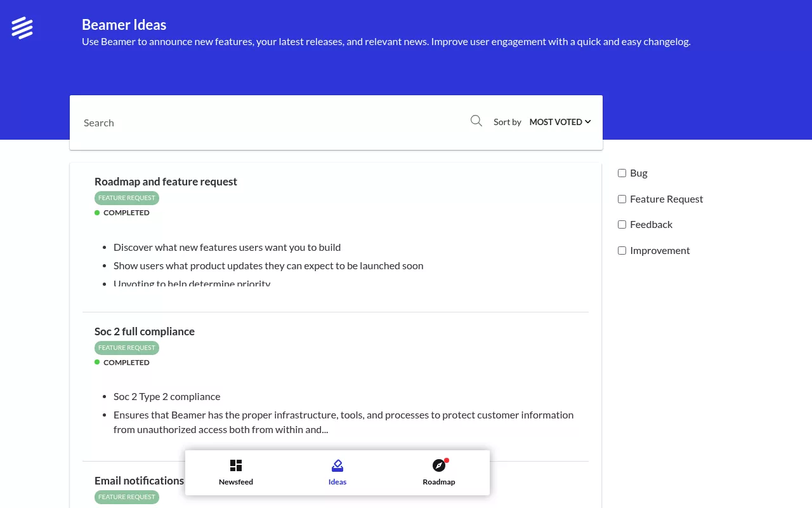Click Feature Request tag under Roadmap and feature request
This screenshot has height=508, width=812.
(x=127, y=197)
